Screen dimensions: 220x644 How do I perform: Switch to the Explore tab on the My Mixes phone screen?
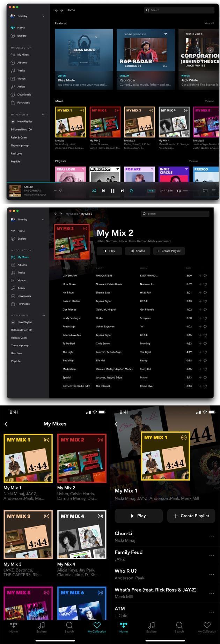click(41, 627)
